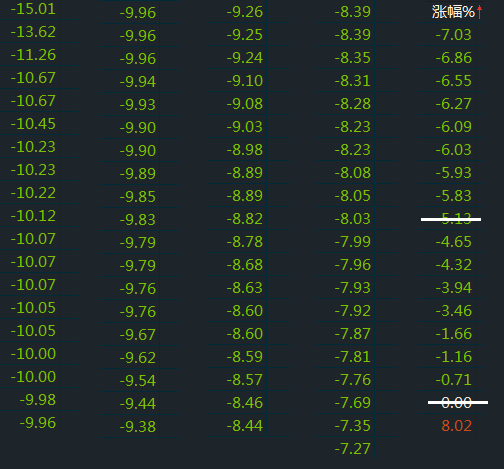Click the -11.26 value
The height and width of the screenshot is (469, 504).
[33, 55]
